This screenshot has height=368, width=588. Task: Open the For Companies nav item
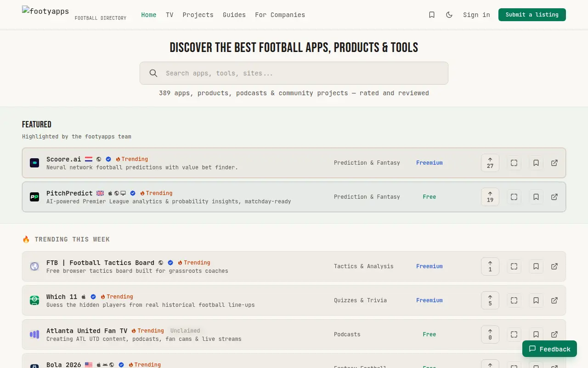(x=280, y=15)
